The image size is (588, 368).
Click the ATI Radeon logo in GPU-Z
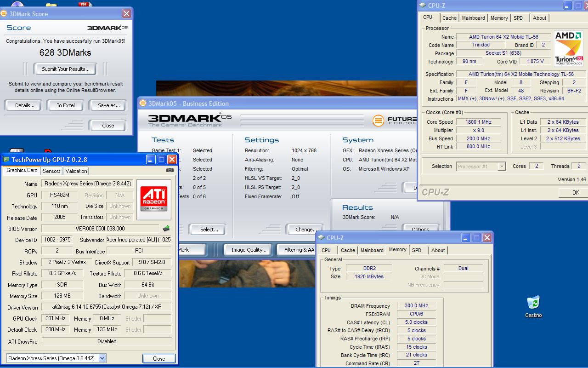point(154,199)
